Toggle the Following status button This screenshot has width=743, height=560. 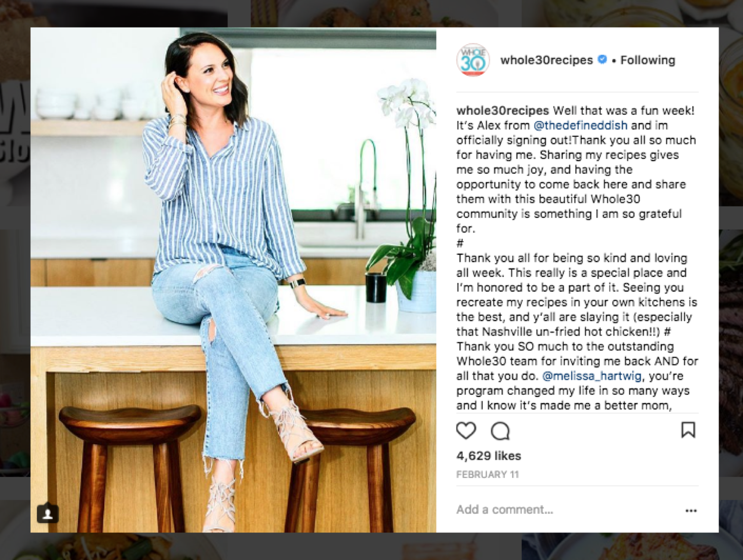point(648,60)
